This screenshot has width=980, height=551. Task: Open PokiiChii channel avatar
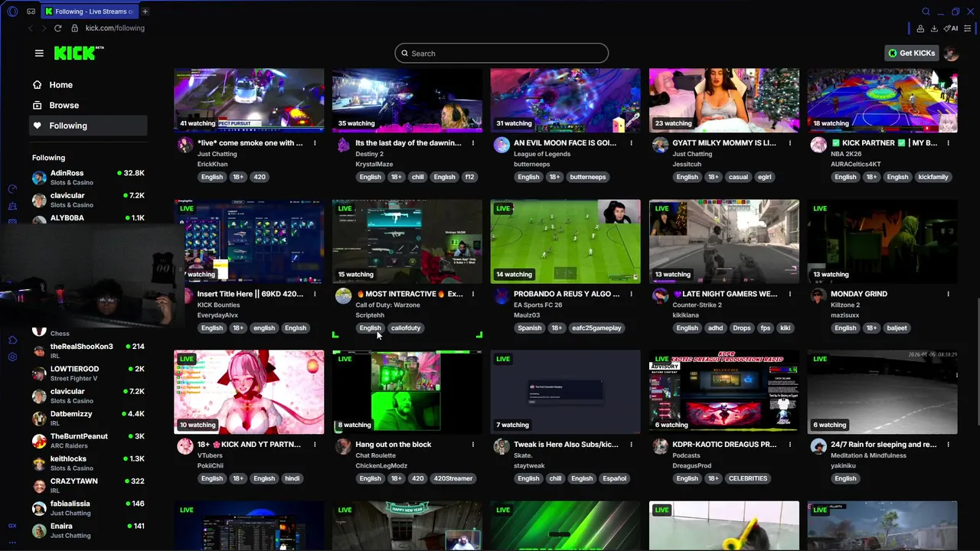click(185, 447)
